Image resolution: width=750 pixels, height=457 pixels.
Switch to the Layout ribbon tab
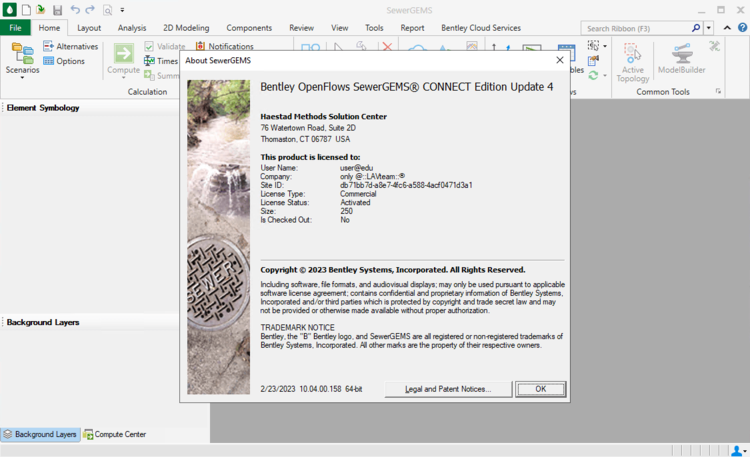click(x=89, y=28)
